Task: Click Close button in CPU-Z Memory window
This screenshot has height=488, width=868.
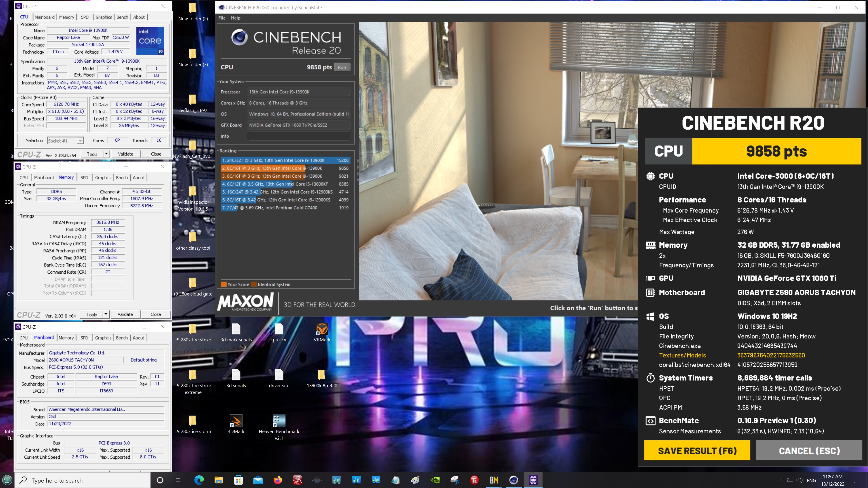Action: coord(156,314)
